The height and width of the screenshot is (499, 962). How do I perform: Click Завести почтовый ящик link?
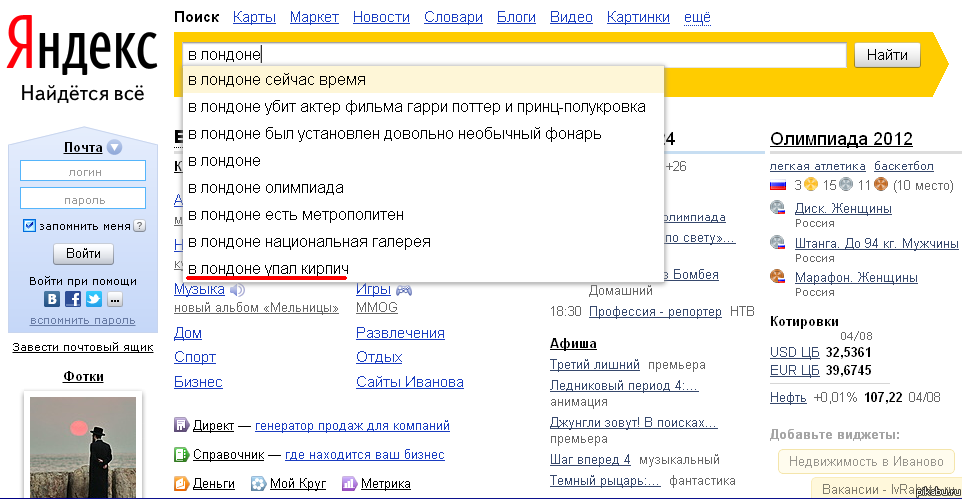(83, 347)
